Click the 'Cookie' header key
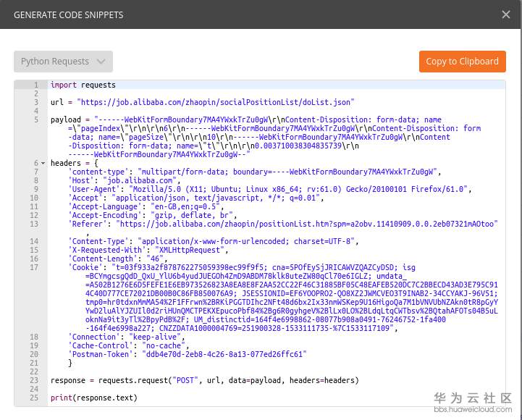The image size is (522, 420). tap(86, 267)
